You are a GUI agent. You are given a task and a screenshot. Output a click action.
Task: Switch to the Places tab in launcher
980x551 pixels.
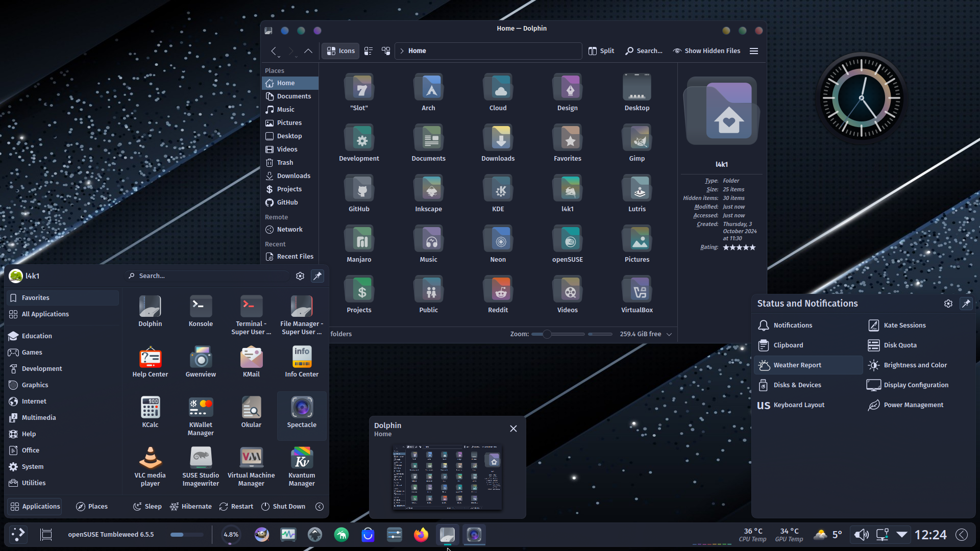point(92,507)
